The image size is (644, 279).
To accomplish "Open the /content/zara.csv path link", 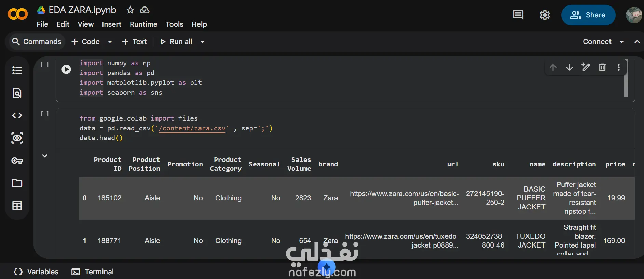I will (192, 128).
